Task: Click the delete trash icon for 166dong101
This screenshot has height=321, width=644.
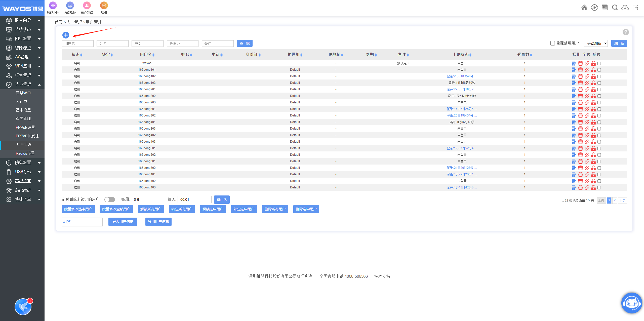Action: [580, 70]
